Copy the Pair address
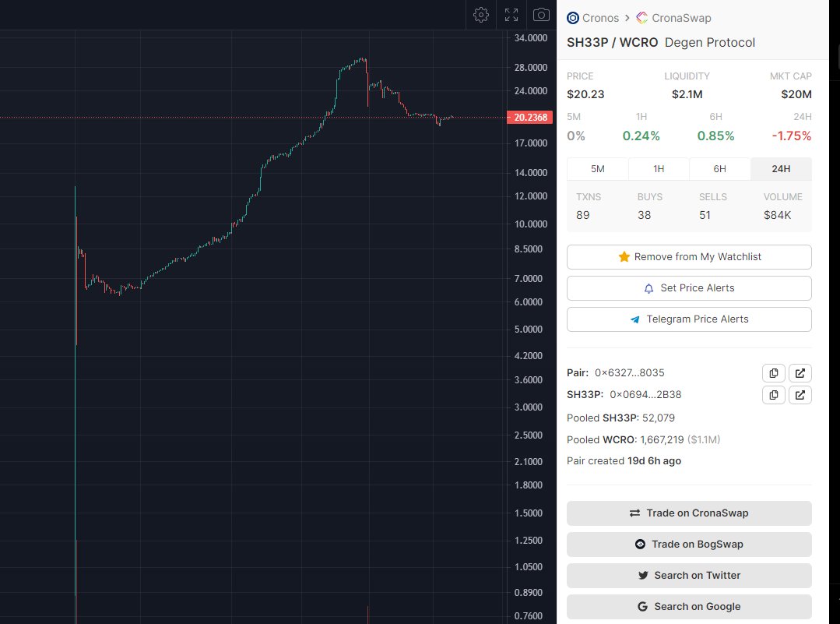Screen dimensions: 840x624 [774, 373]
